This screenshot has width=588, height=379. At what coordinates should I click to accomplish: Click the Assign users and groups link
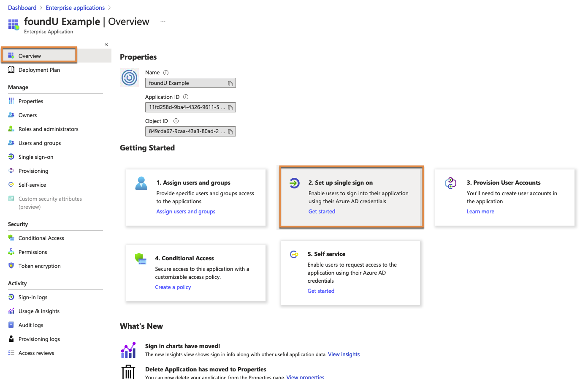click(x=186, y=212)
